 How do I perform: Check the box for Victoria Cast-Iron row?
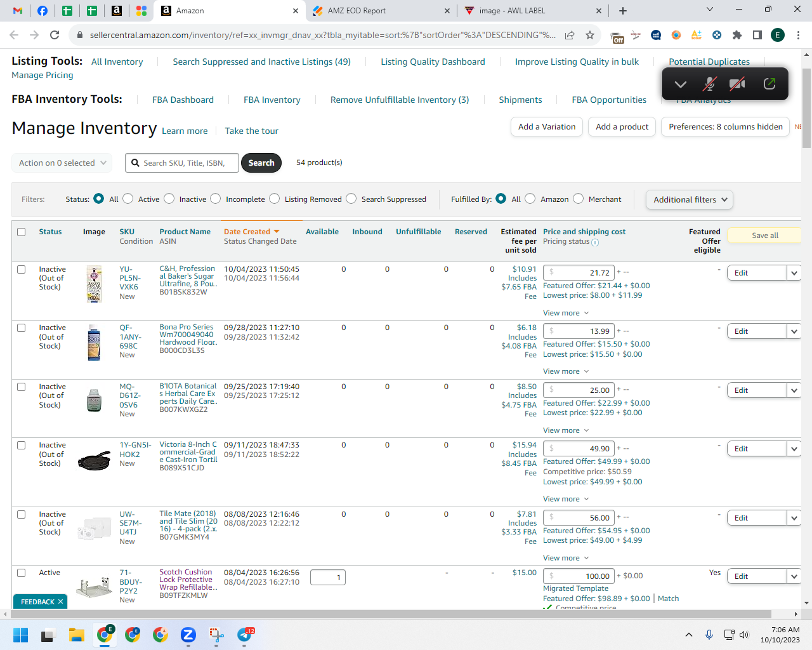pos(22,446)
